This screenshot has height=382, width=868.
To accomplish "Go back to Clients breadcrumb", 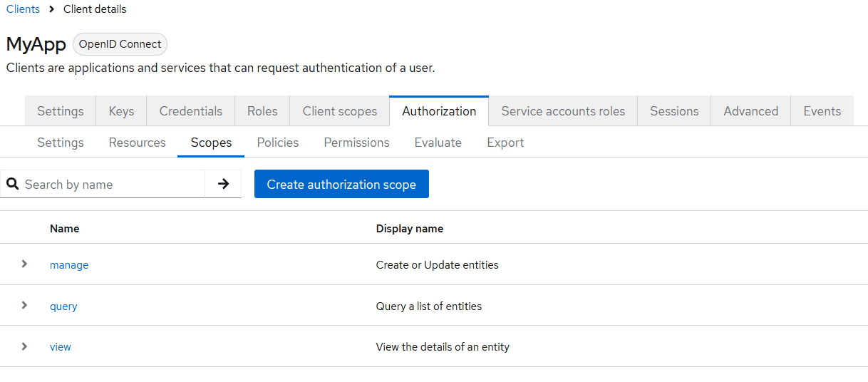I will (23, 9).
